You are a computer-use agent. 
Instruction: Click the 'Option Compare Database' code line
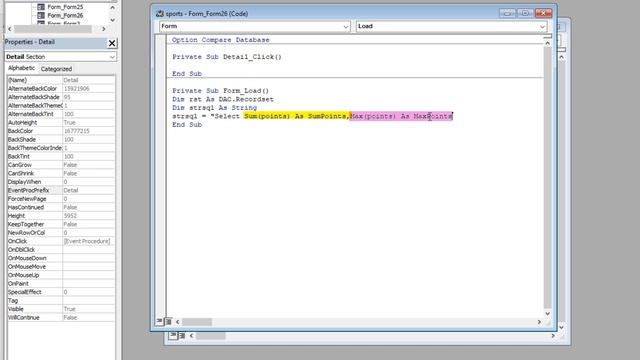point(220,40)
